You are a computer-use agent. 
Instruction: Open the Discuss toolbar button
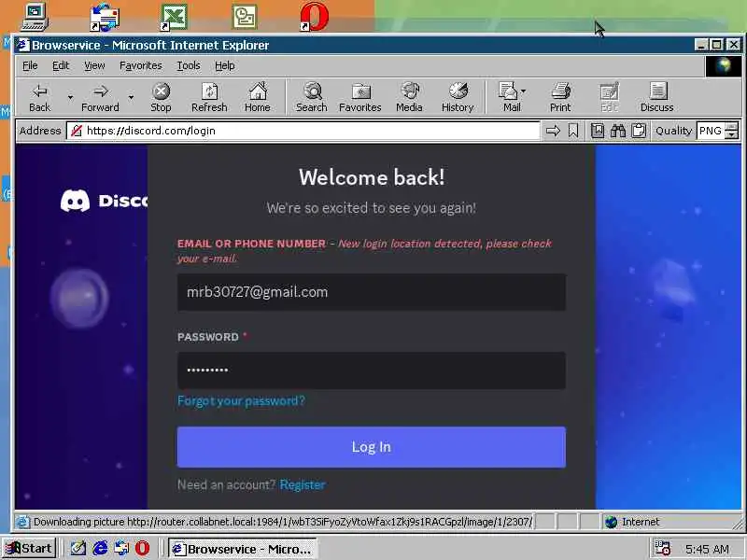pos(657,98)
